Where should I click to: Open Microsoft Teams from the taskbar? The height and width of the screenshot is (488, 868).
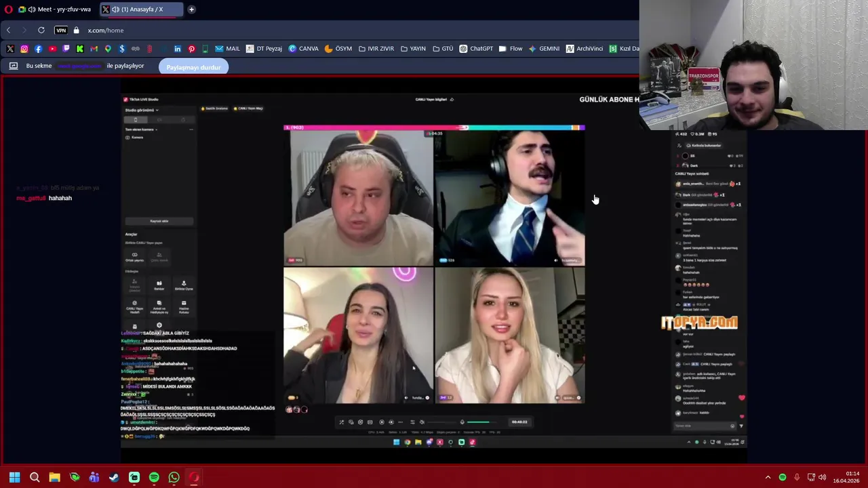point(94,477)
